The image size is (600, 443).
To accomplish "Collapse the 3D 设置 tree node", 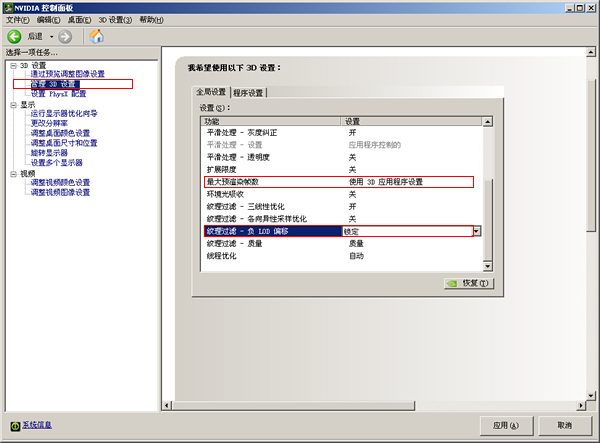I will tap(13, 65).
